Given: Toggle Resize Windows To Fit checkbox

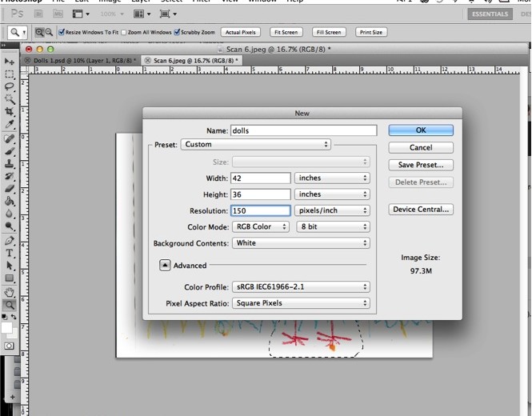Looking at the screenshot, I should point(62,32).
